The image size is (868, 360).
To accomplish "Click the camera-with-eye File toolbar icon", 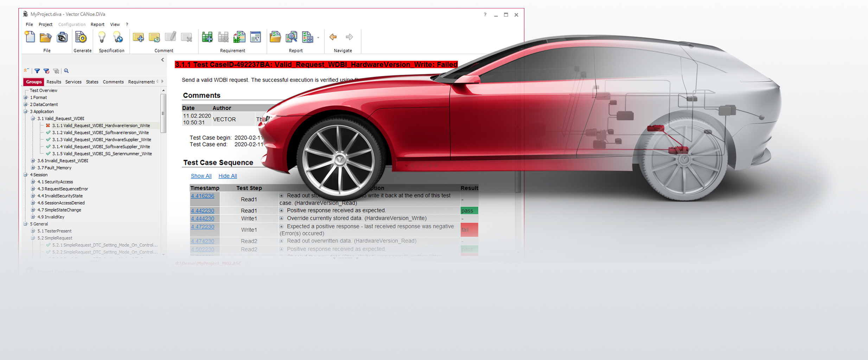I will (x=62, y=37).
